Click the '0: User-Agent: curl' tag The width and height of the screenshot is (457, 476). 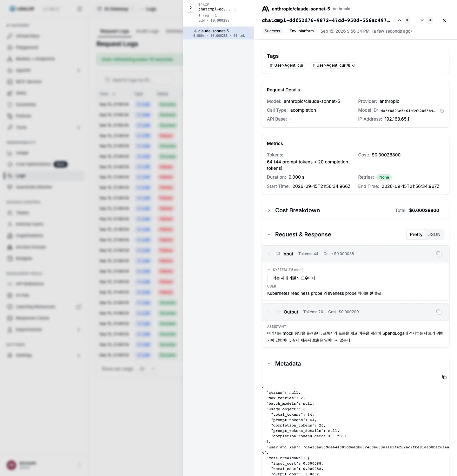pyautogui.click(x=287, y=65)
